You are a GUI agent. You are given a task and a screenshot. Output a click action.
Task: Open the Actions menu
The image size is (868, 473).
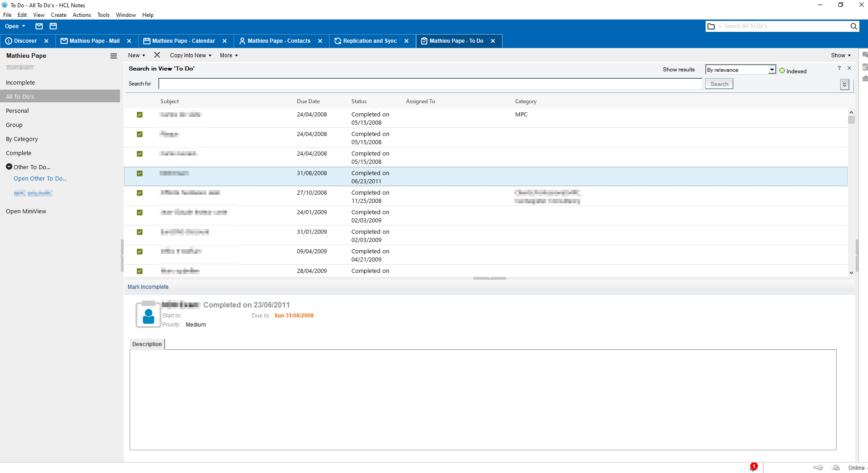point(82,15)
